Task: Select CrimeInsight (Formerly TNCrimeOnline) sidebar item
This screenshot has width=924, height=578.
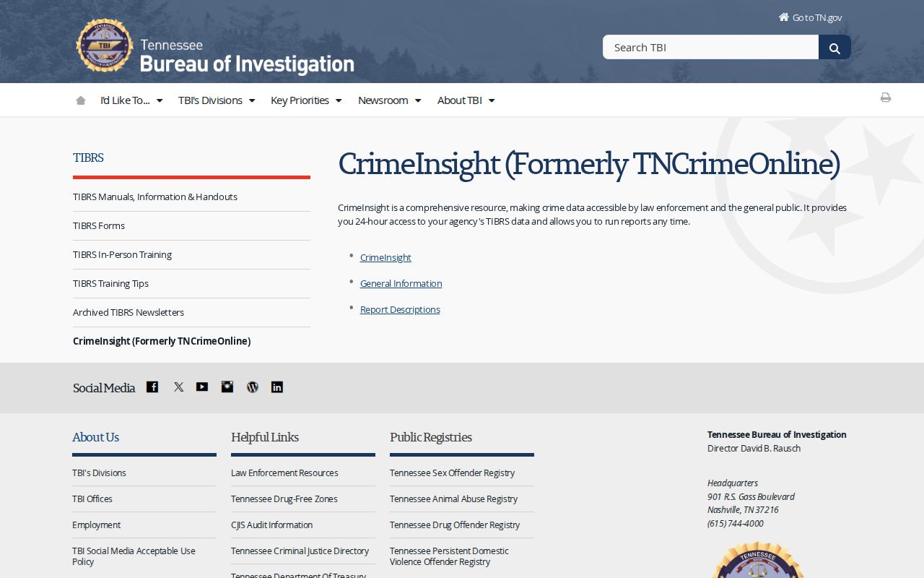Action: (162, 341)
